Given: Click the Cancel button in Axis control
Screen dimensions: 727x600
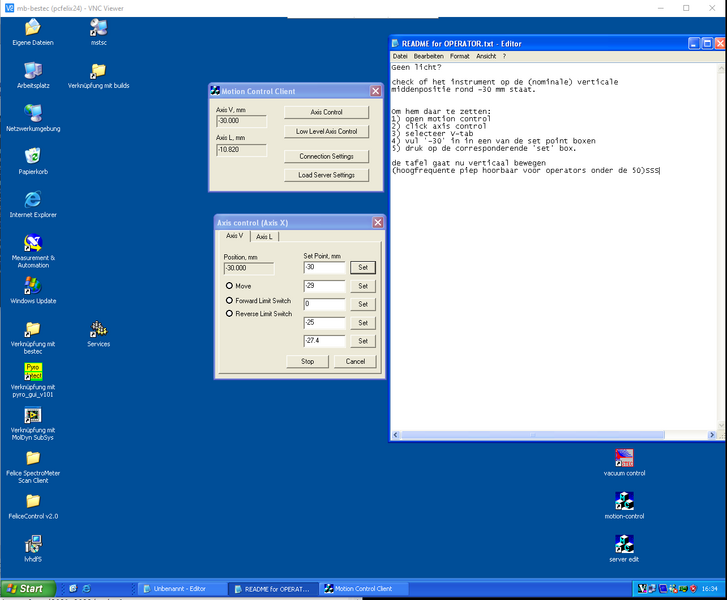Looking at the screenshot, I should [x=355, y=361].
